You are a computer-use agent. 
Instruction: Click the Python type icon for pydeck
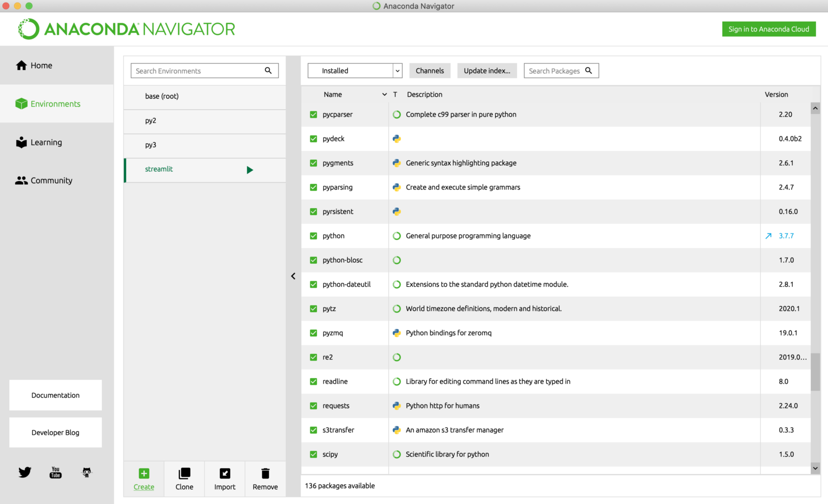click(x=397, y=139)
